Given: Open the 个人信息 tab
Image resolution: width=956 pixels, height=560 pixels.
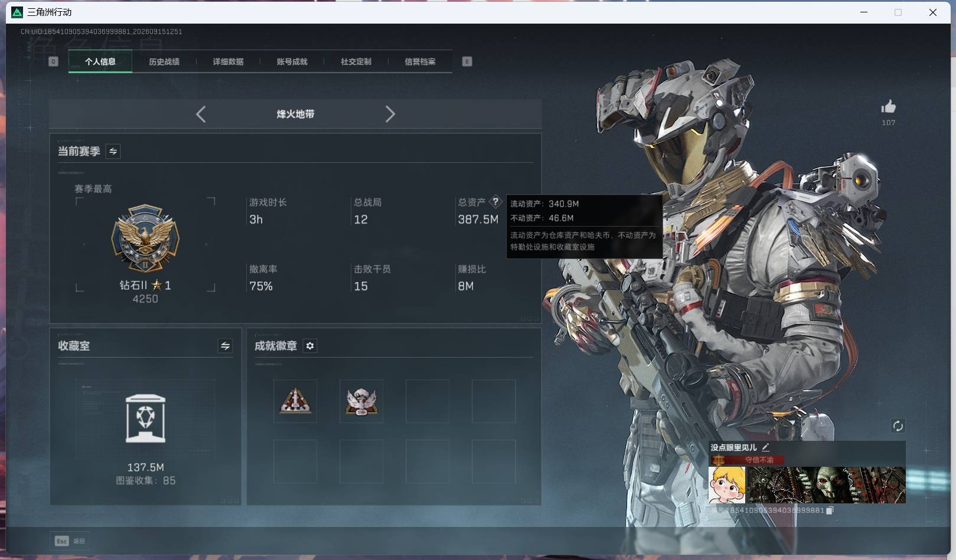Looking at the screenshot, I should tap(100, 61).
